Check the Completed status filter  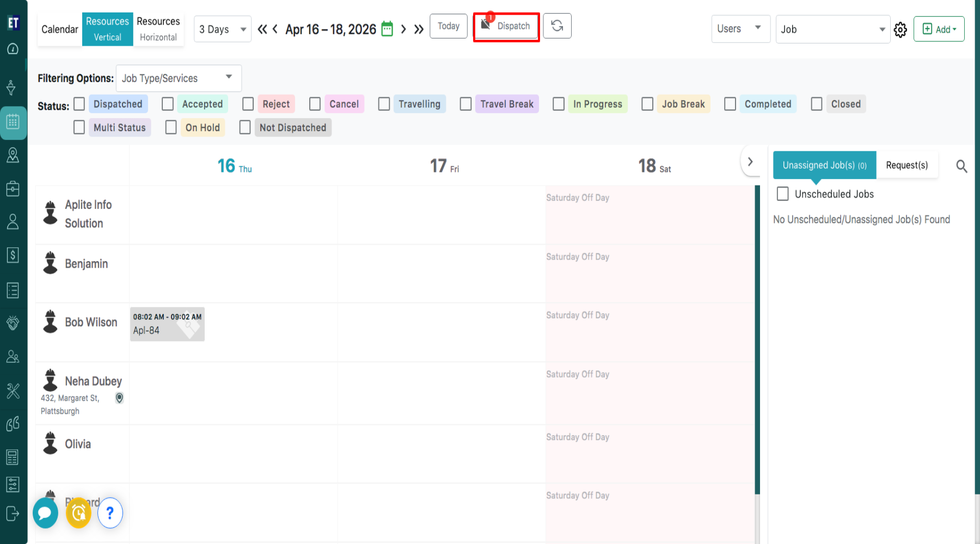pos(730,104)
